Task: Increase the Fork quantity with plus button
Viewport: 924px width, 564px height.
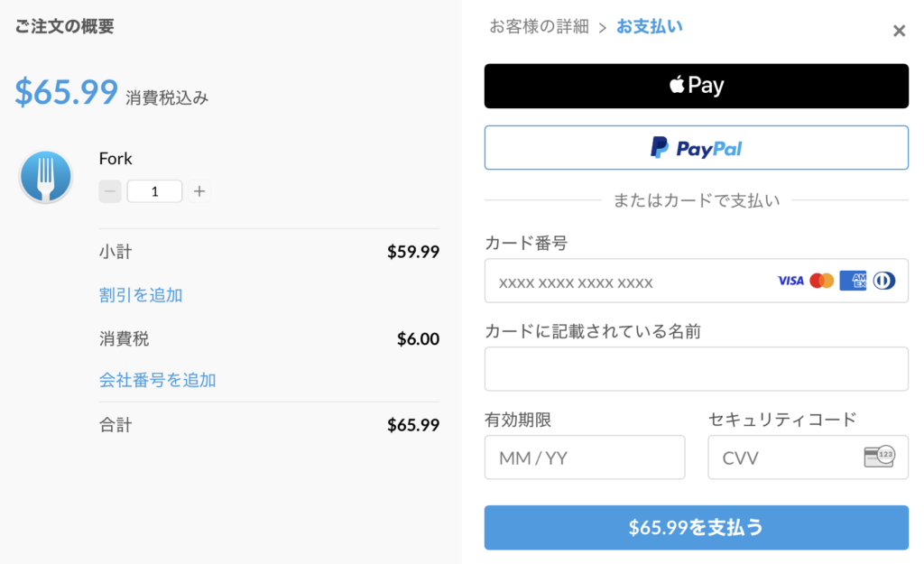Action: (199, 191)
